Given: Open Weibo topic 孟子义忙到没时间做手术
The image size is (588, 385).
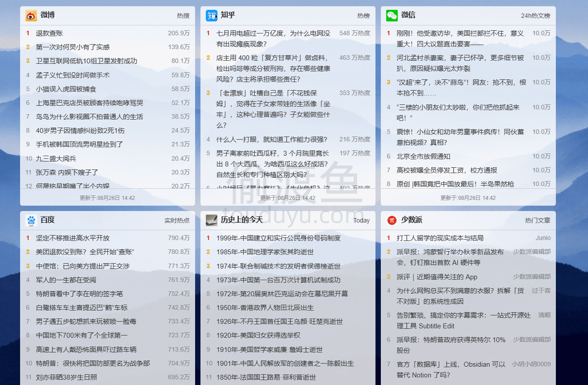Looking at the screenshot, I should point(73,75).
